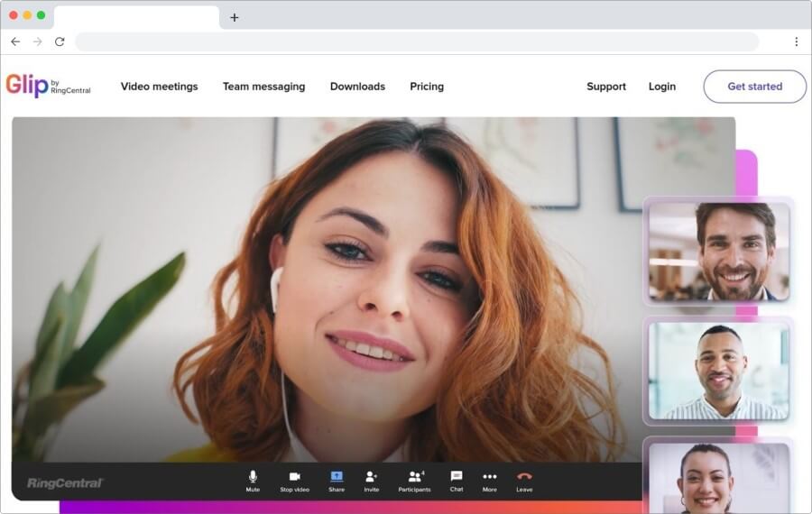Open browser three-dot menu
The width and height of the screenshot is (812, 514).
(797, 41)
